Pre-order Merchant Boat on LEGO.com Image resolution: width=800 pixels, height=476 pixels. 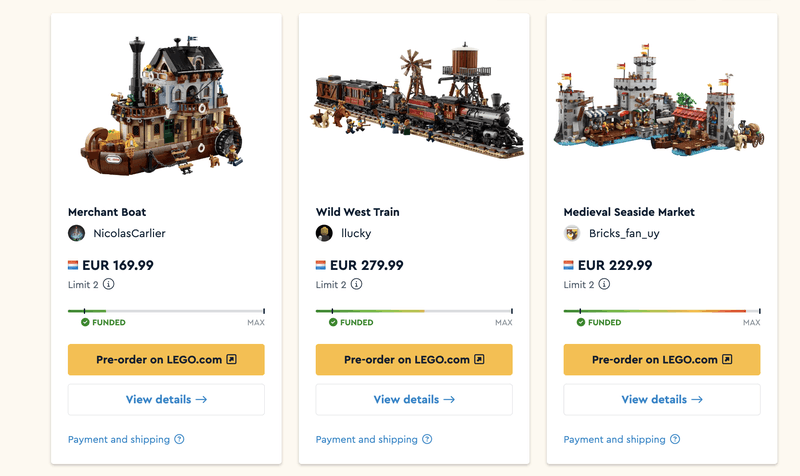point(166,359)
